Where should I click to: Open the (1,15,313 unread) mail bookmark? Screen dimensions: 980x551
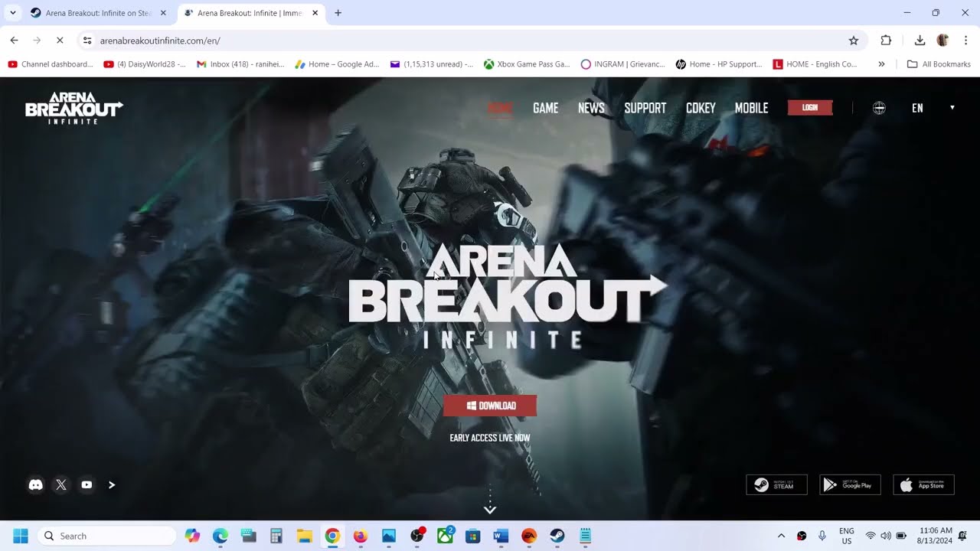pos(432,64)
